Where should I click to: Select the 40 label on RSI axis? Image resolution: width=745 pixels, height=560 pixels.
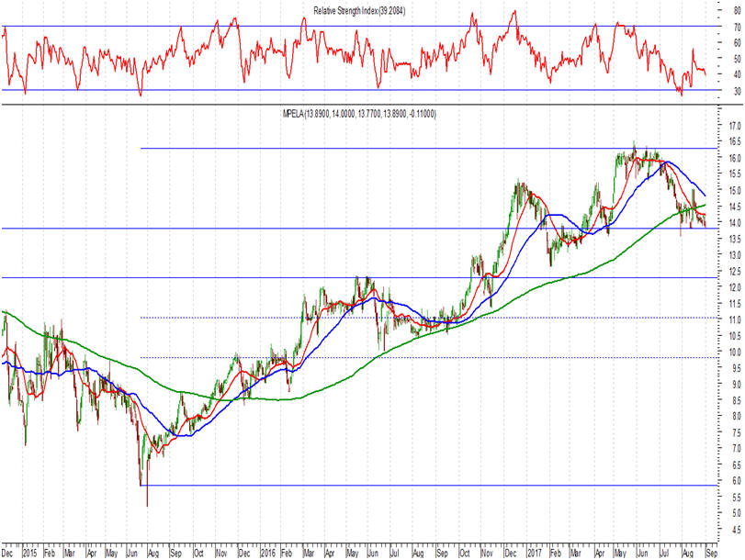(737, 74)
